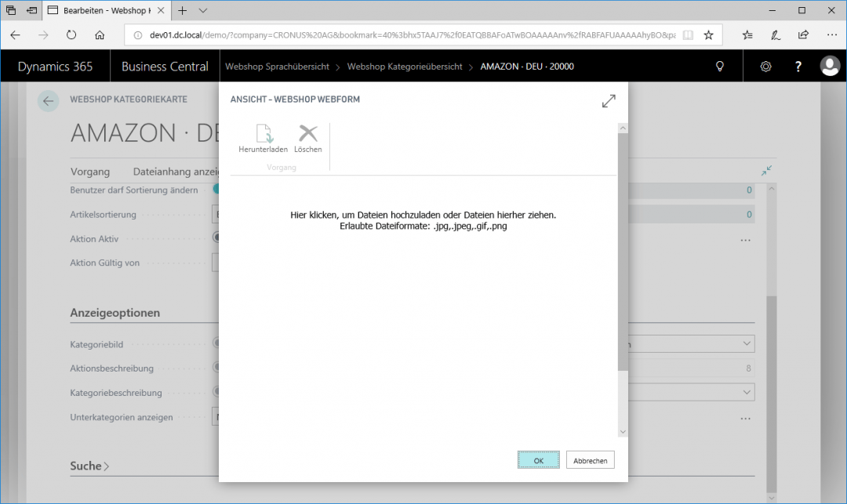
Task: Open the tab list chevron
Action: pos(202,10)
